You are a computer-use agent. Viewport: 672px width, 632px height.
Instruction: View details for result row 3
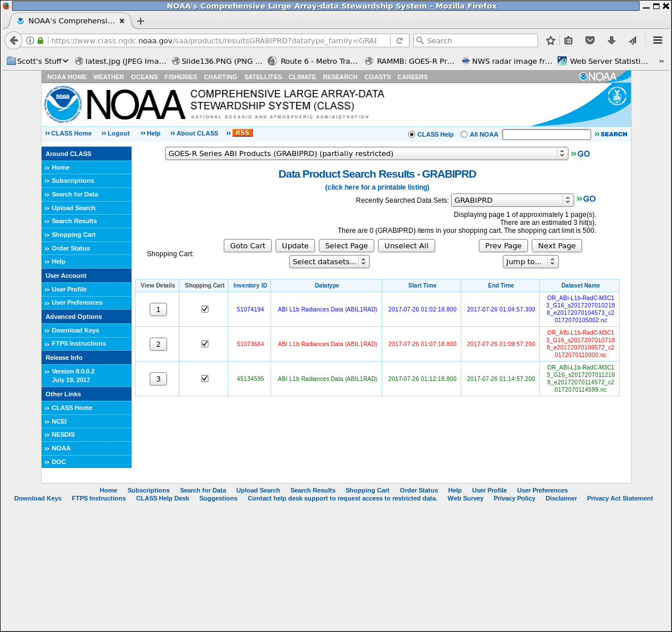coord(158,379)
